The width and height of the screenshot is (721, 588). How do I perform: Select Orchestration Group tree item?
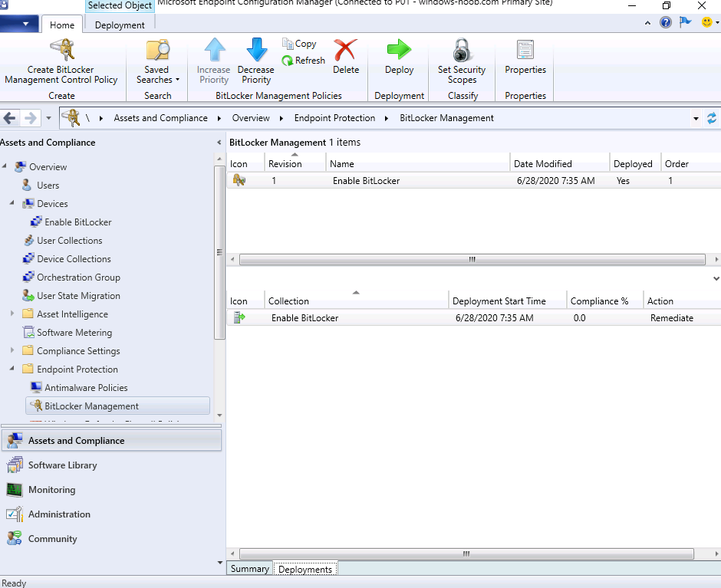click(x=78, y=278)
